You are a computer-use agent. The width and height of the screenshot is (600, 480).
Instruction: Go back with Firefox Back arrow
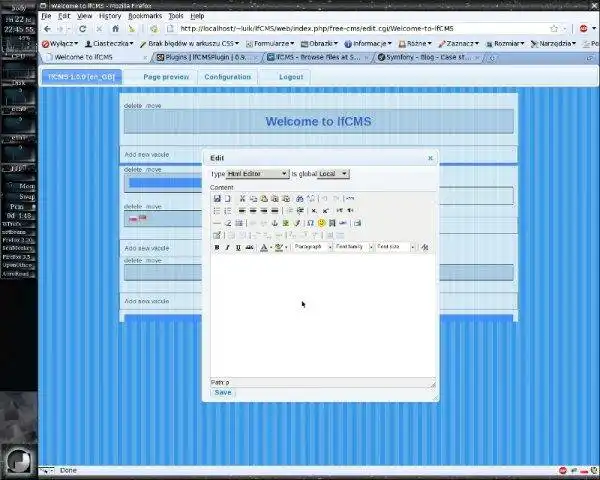[47, 29]
